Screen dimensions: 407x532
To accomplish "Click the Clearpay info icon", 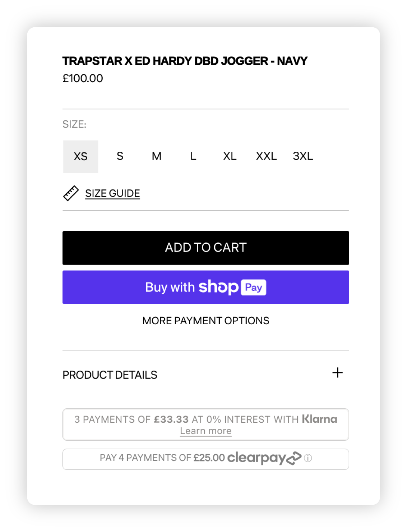I will pos(308,458).
